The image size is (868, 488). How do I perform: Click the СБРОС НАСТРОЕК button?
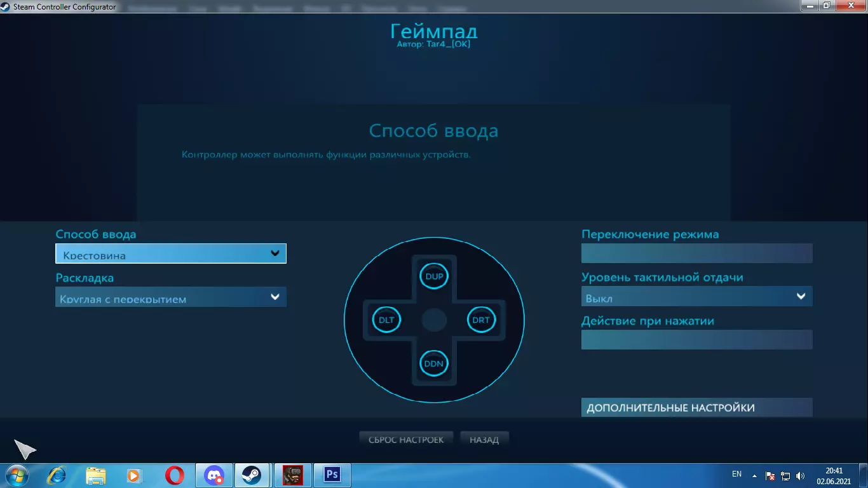click(x=406, y=439)
